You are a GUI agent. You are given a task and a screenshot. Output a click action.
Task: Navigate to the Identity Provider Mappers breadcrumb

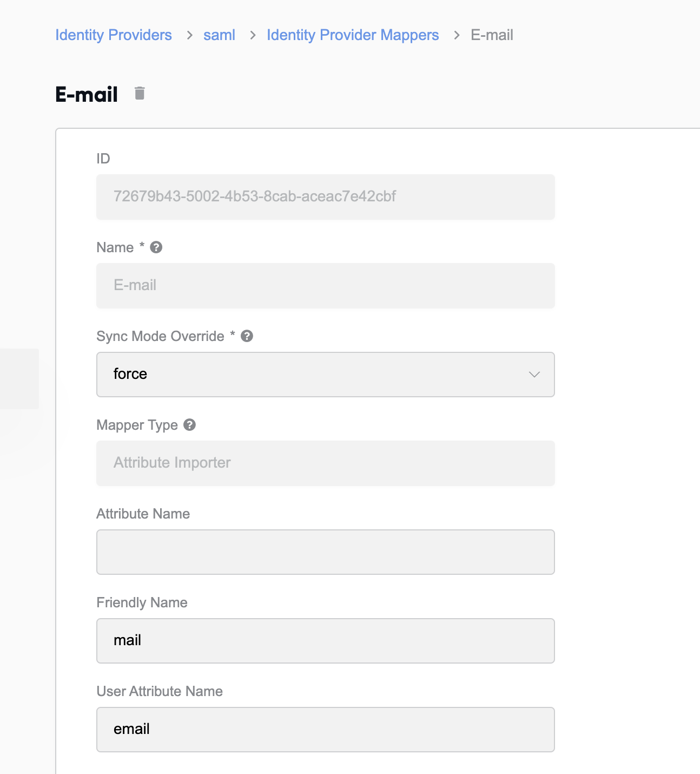tap(353, 35)
